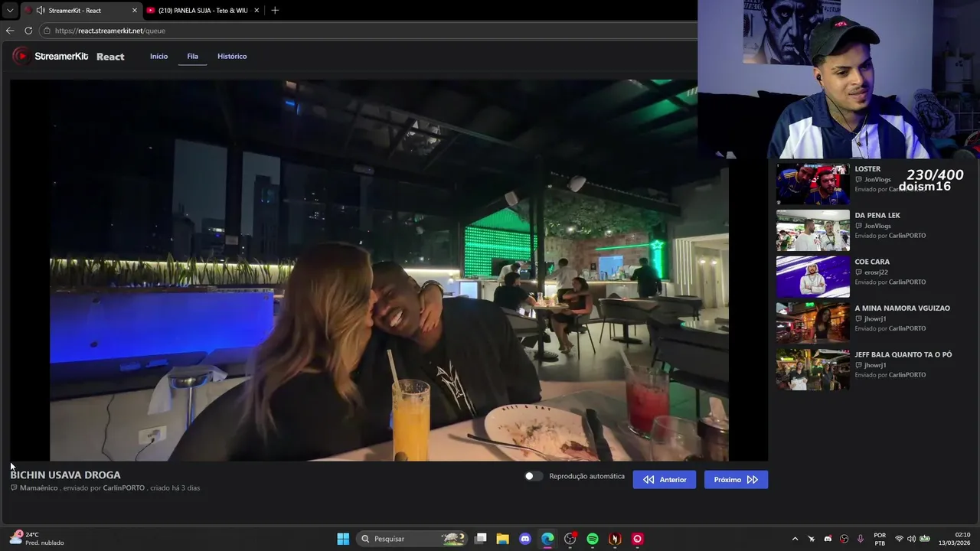Open the Mamaênico channel link
This screenshot has height=551, width=980.
pyautogui.click(x=39, y=488)
